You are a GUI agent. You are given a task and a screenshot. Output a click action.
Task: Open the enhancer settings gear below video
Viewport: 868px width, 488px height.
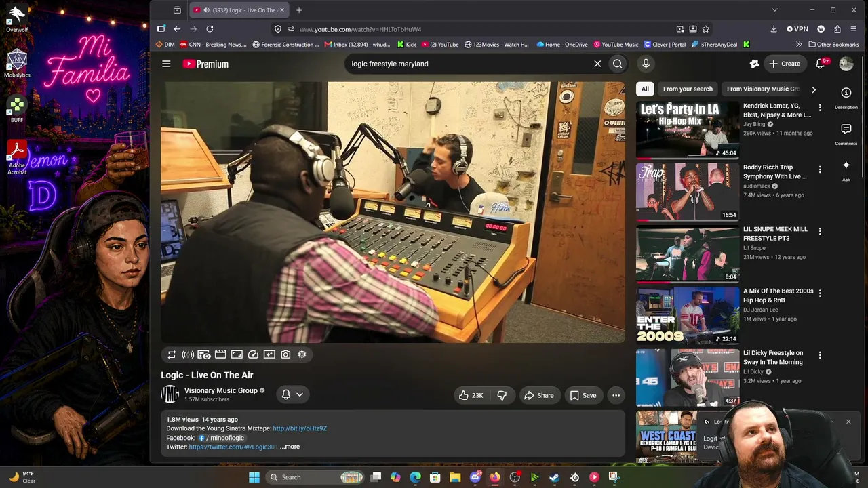302,354
